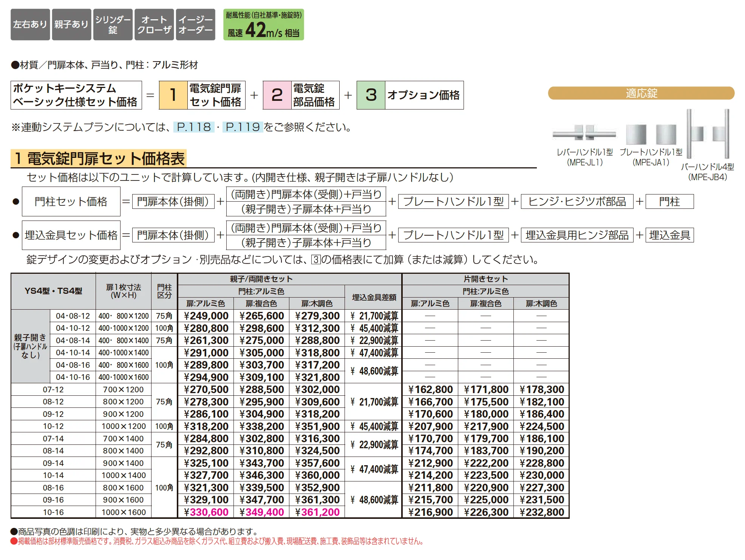Click the magenta price ¥330,600

(206, 512)
